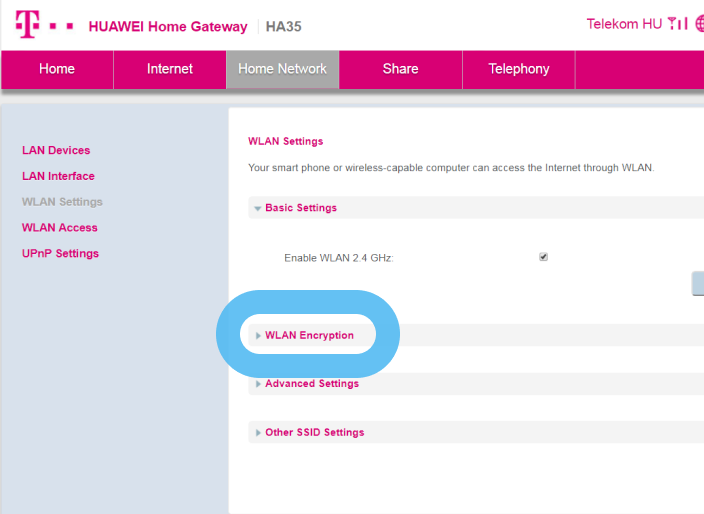Click the triangle arrow beside WLAN Encryption
The width and height of the screenshot is (704, 514).
(x=258, y=336)
